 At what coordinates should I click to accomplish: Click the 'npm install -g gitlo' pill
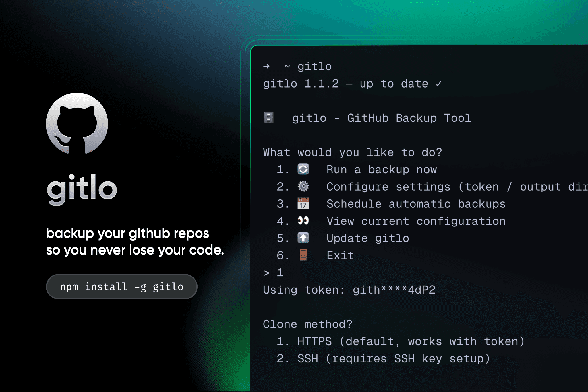point(122,286)
